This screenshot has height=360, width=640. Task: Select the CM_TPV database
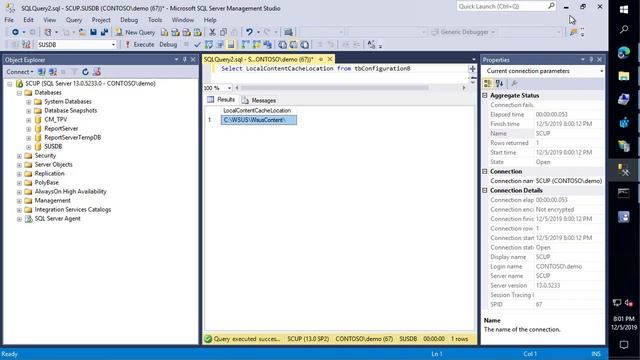[56, 120]
